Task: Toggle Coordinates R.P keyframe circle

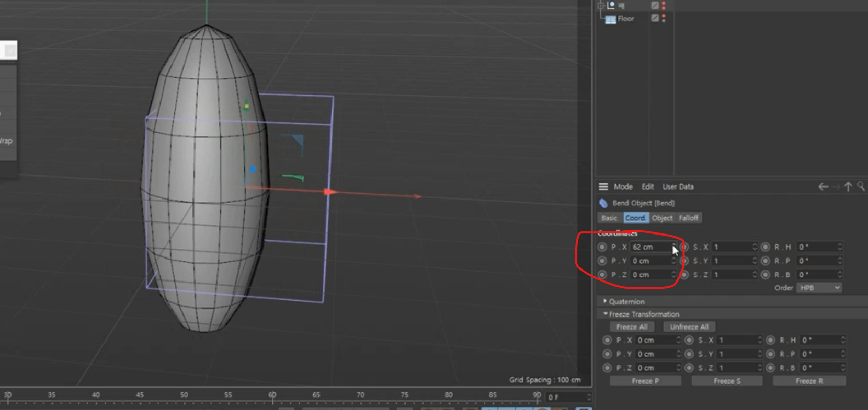Action: coord(766,261)
